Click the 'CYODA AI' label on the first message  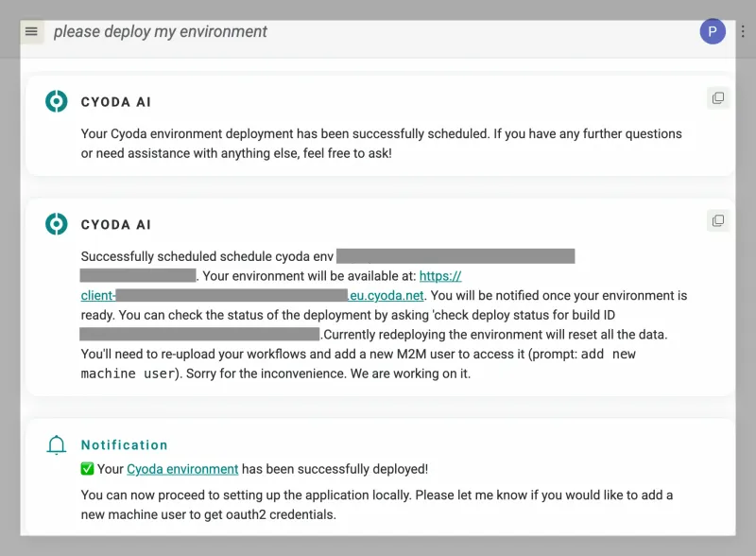tap(115, 102)
